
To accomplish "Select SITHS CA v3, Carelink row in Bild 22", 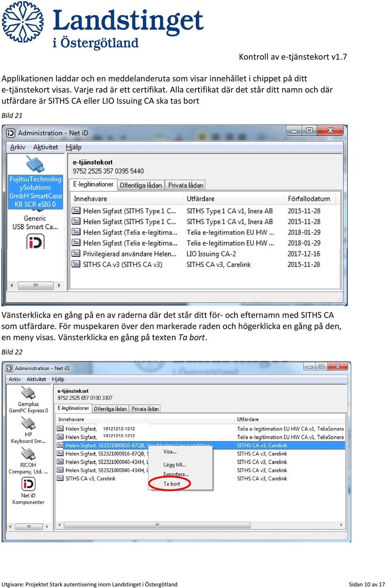I will click(x=201, y=479).
